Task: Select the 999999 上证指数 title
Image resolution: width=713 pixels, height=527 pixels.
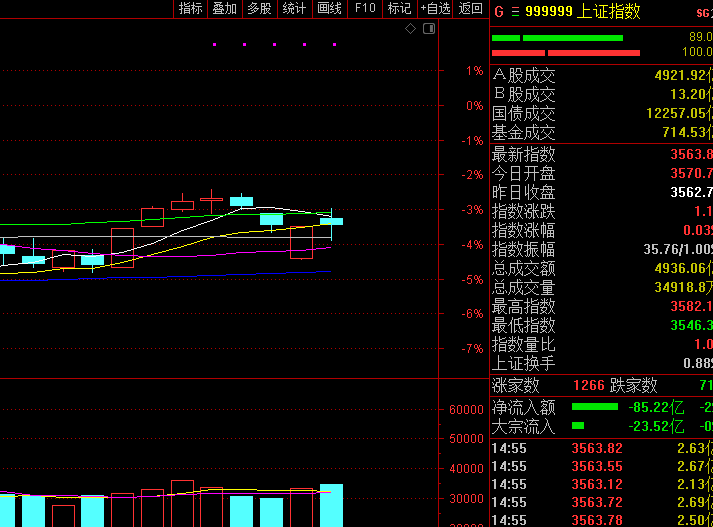Action: (582, 11)
